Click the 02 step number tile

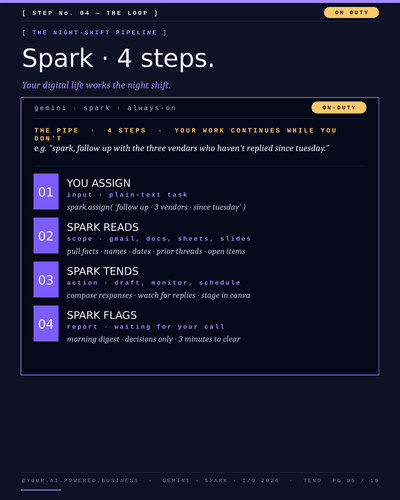tap(46, 235)
